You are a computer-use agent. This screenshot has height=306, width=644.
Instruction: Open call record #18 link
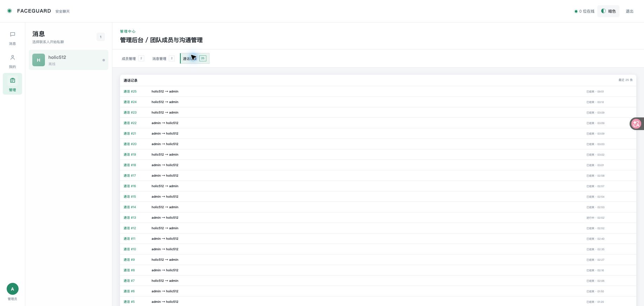(x=130, y=165)
